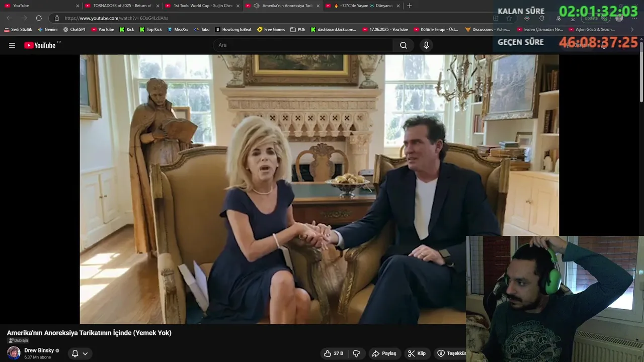This screenshot has width=644, height=362.
Task: Close the -72°C'de Yaşam tab
Action: [x=398, y=6]
